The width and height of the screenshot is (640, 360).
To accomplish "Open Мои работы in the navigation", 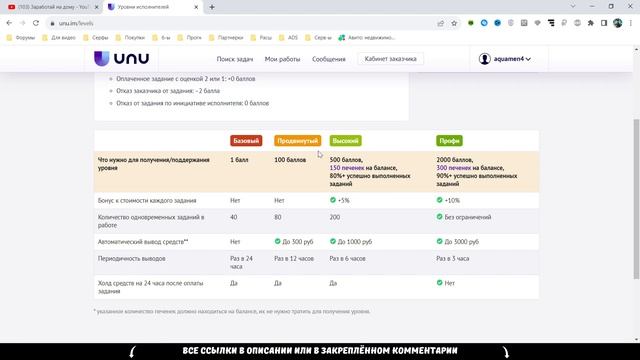I will (x=282, y=59).
